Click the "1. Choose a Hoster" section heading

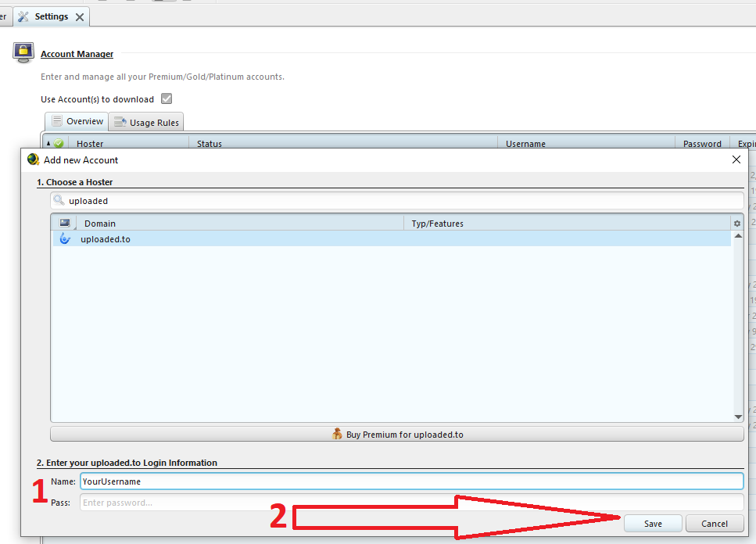[x=75, y=182]
